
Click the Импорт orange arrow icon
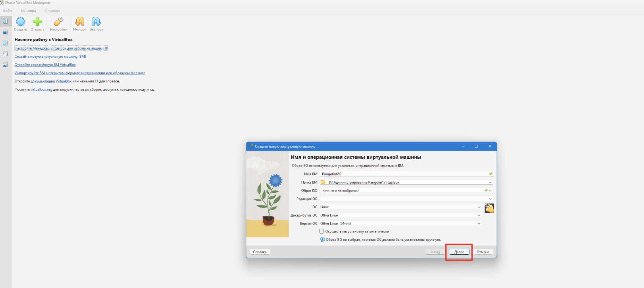(80, 22)
